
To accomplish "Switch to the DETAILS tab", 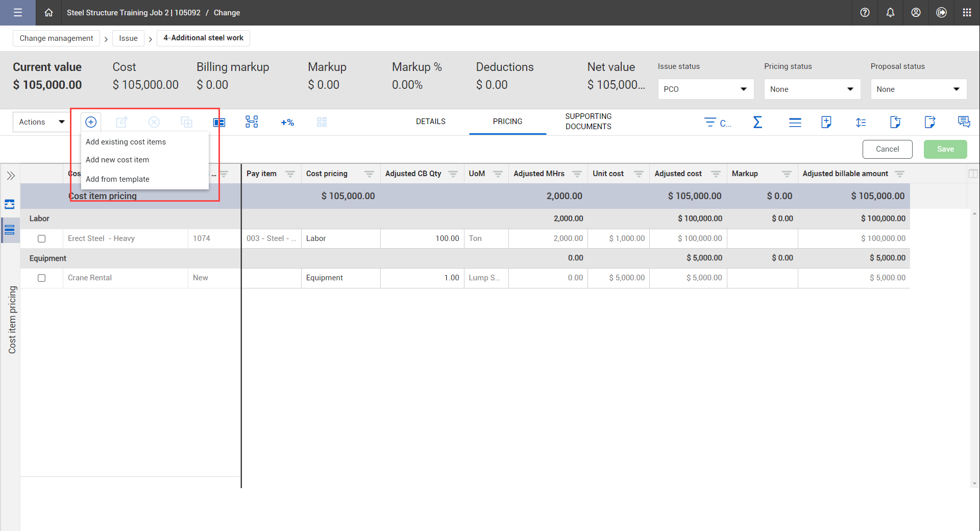I will 430,122.
